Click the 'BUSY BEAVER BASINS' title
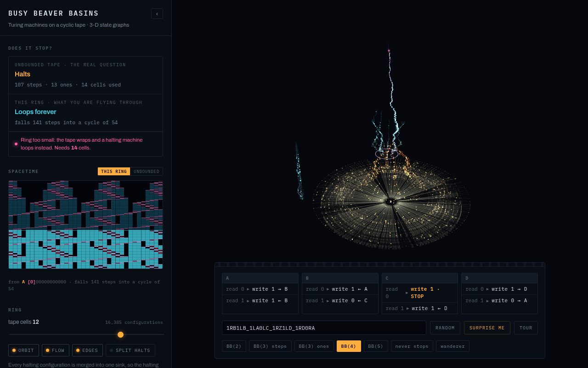The width and height of the screenshot is (588, 368). (x=53, y=14)
